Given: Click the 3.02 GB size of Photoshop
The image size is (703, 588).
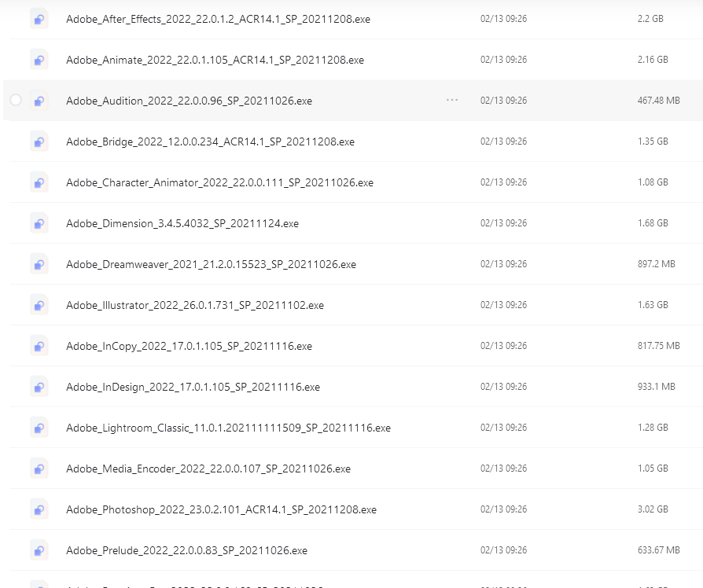Looking at the screenshot, I should click(x=653, y=509).
